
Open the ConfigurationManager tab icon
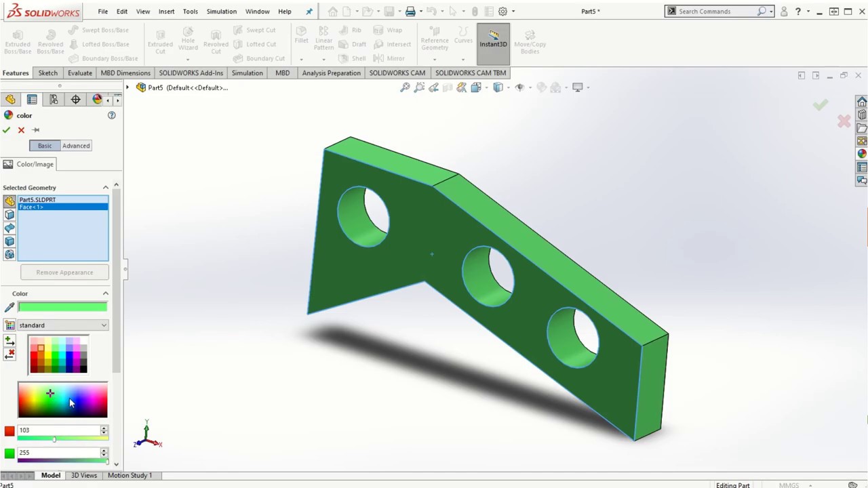click(x=54, y=100)
